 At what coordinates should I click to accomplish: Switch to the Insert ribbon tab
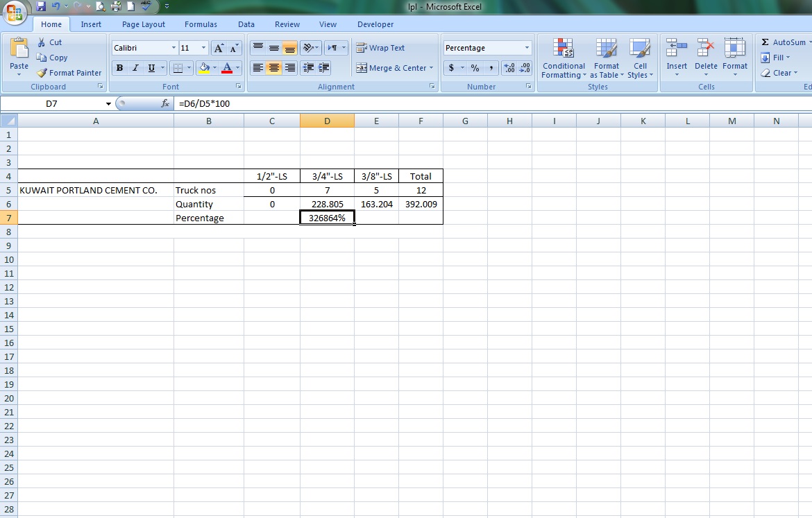(91, 24)
